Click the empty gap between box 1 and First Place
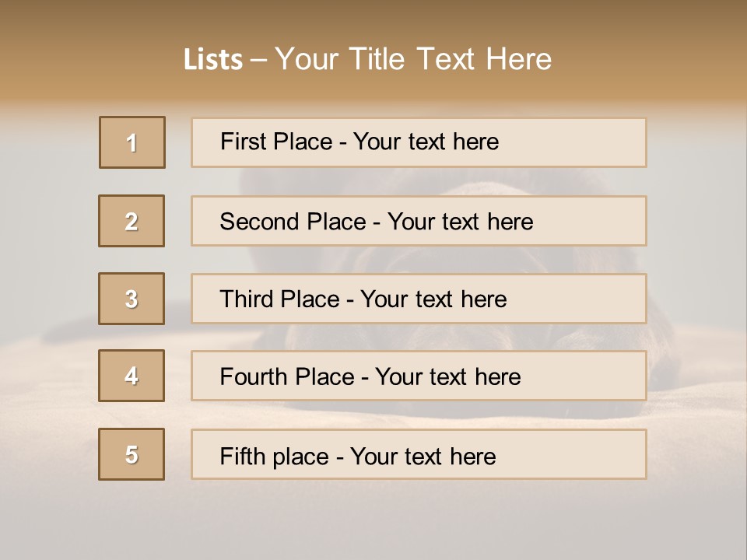This screenshot has height=560, width=747. 178,142
